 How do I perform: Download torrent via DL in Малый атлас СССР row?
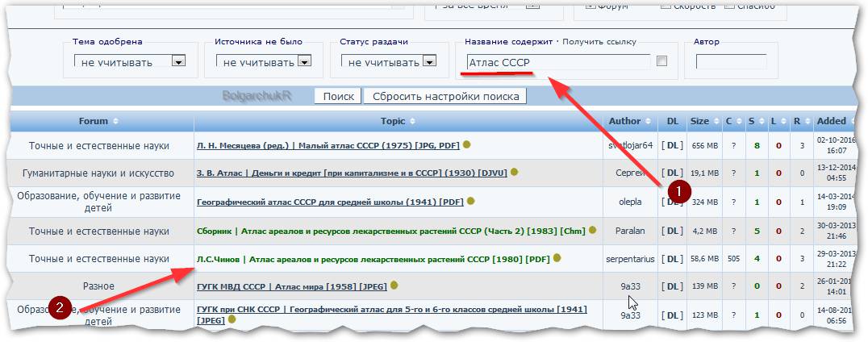tap(672, 145)
